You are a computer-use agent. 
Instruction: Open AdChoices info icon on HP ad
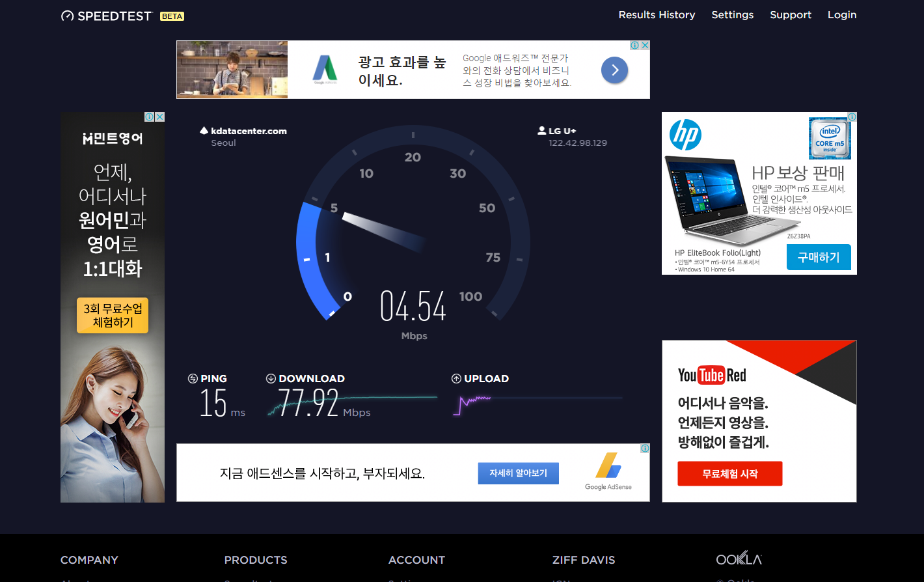[852, 117]
